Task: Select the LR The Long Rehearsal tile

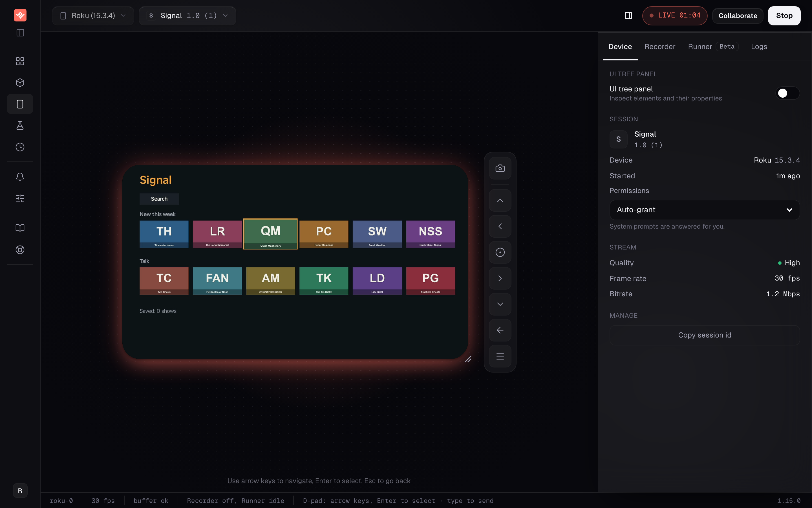Action: click(217, 234)
